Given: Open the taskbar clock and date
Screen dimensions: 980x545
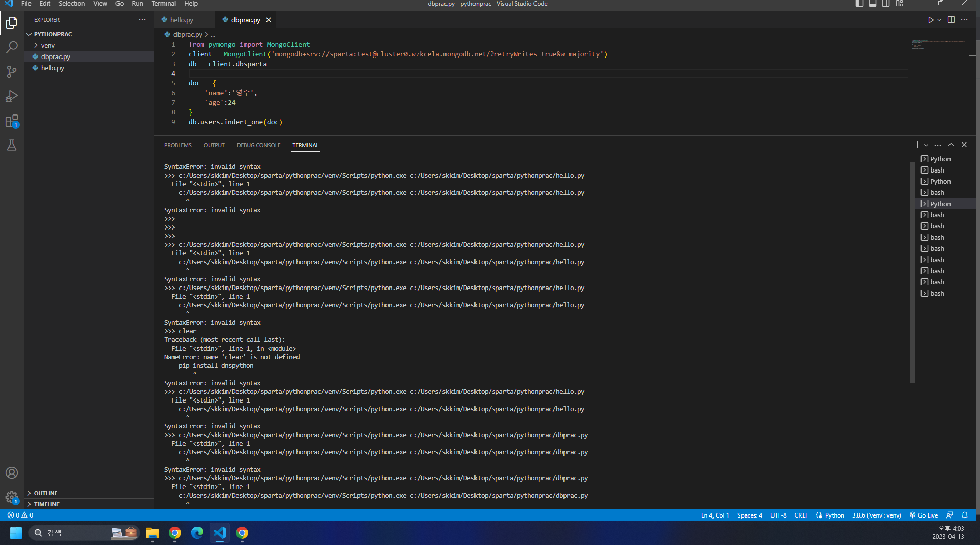Looking at the screenshot, I should pos(948,532).
